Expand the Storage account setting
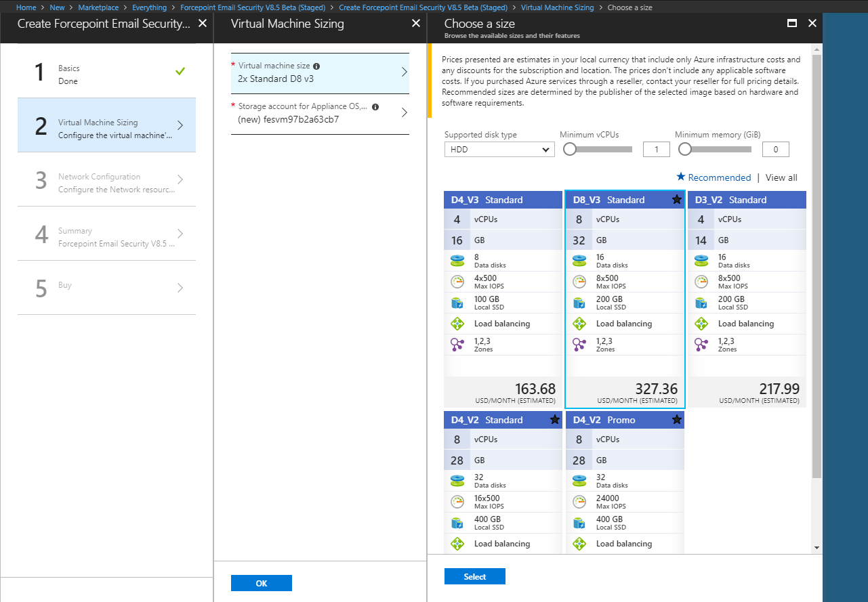This screenshot has width=868, height=602. click(320, 113)
